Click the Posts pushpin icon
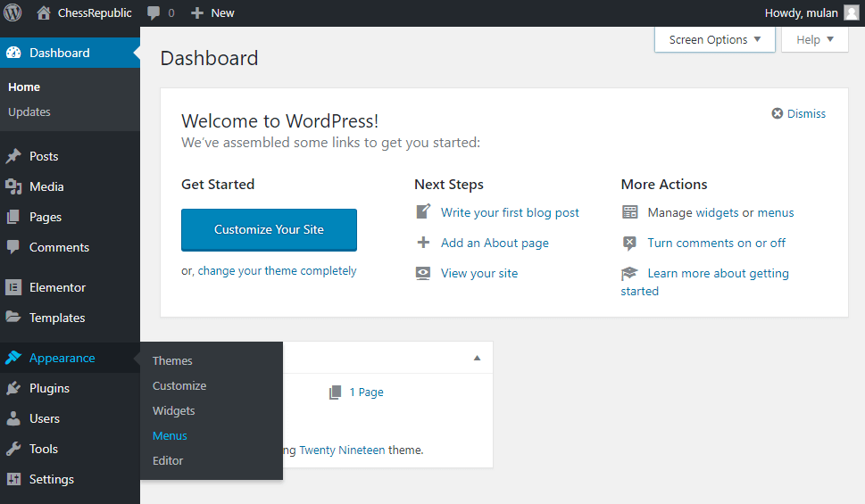Image resolution: width=865 pixels, height=504 pixels. pos(13,157)
